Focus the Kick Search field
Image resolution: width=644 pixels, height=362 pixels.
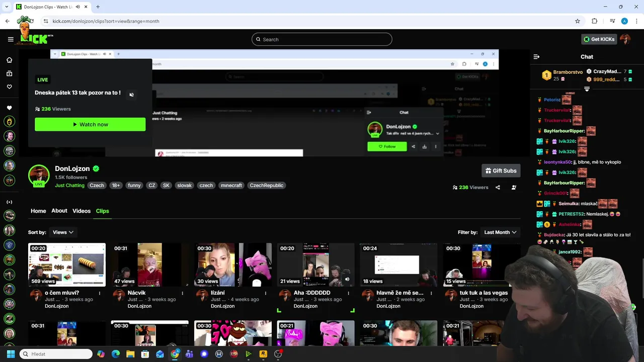point(322,39)
